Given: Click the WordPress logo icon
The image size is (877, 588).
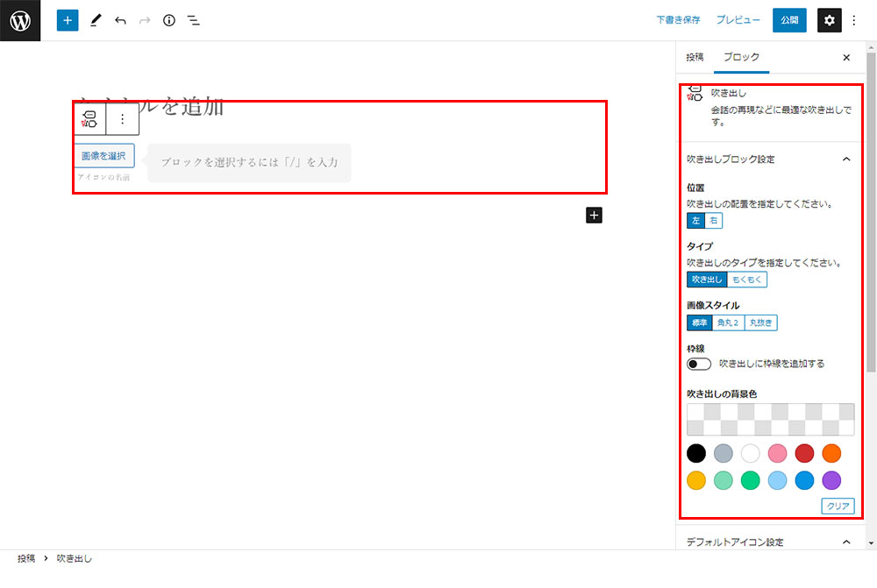Looking at the screenshot, I should click(x=20, y=20).
